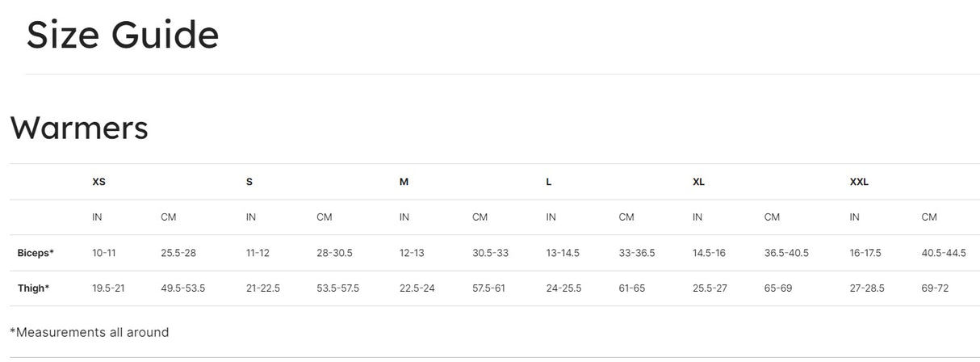Select the XL size column header
The width and height of the screenshot is (980, 362).
click(698, 182)
